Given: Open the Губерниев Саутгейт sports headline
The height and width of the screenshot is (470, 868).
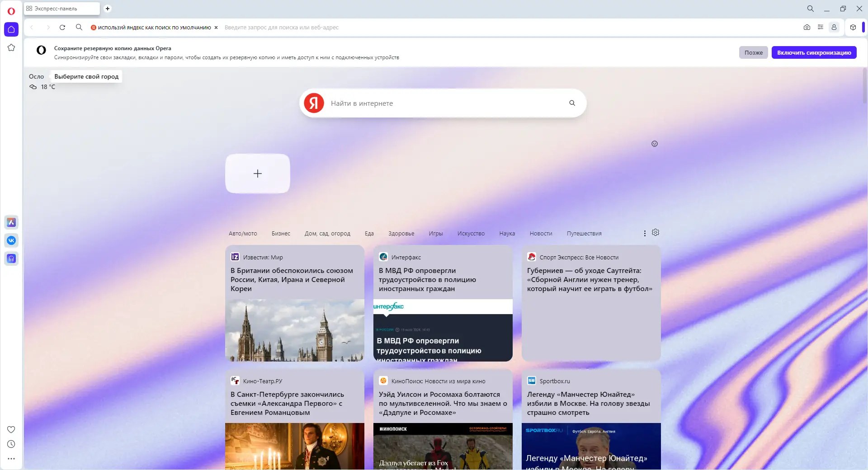Looking at the screenshot, I should coord(590,280).
